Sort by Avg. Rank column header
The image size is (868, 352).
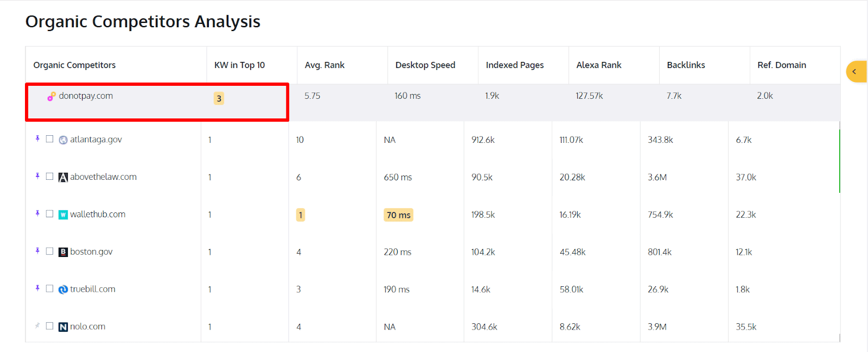tap(324, 65)
